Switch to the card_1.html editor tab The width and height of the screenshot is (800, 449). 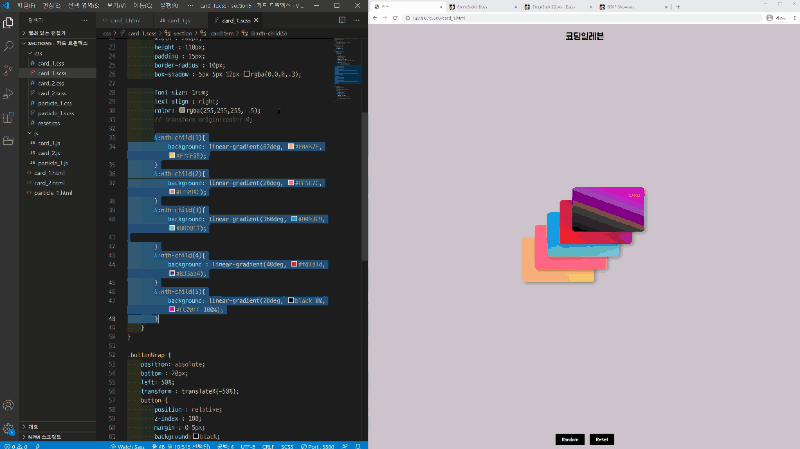click(125, 19)
